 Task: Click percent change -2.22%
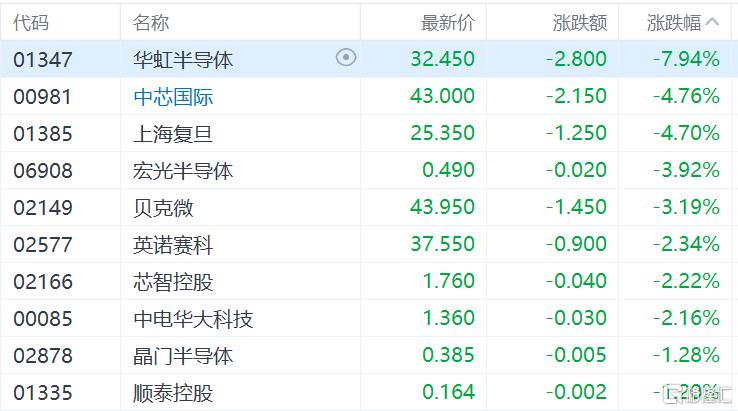tap(686, 281)
